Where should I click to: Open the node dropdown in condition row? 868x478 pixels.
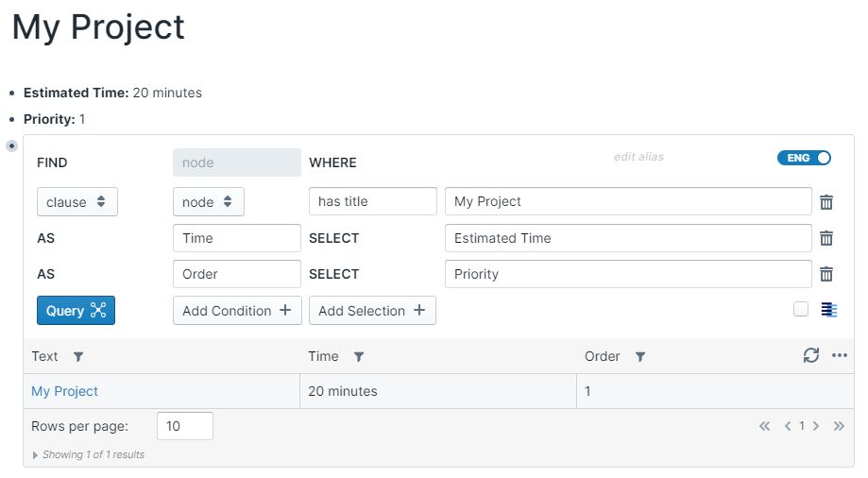click(208, 202)
